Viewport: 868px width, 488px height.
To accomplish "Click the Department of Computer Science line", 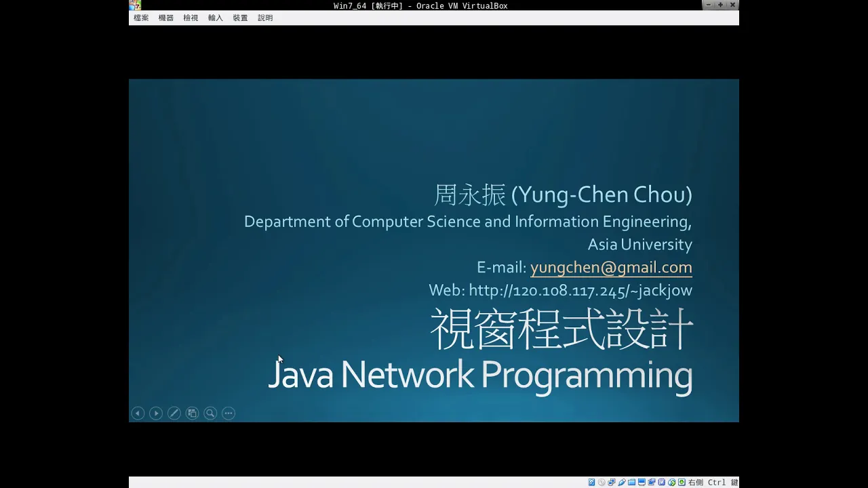I will click(468, 222).
